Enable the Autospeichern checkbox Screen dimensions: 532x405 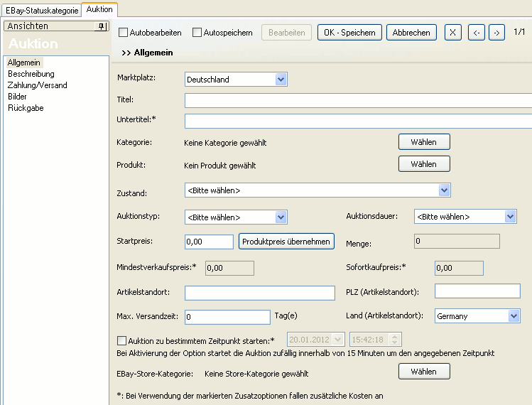tap(197, 33)
